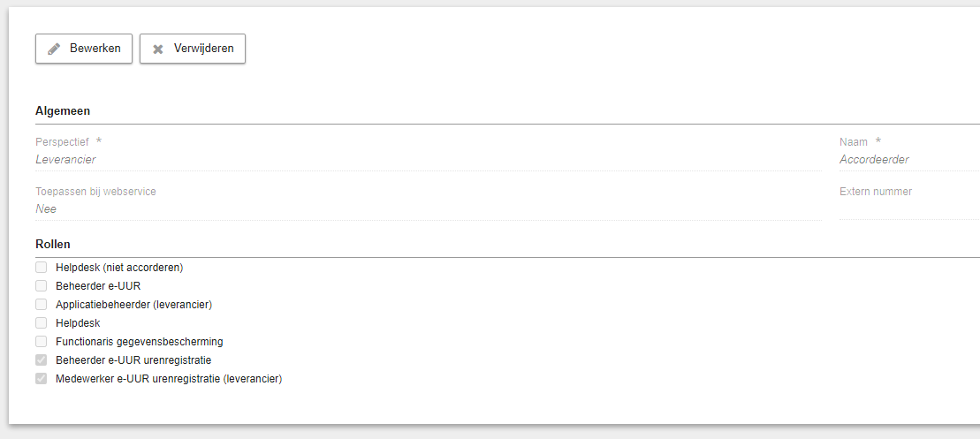Click the Perspectief field label
Screen dimensions: 980x439
click(x=63, y=141)
